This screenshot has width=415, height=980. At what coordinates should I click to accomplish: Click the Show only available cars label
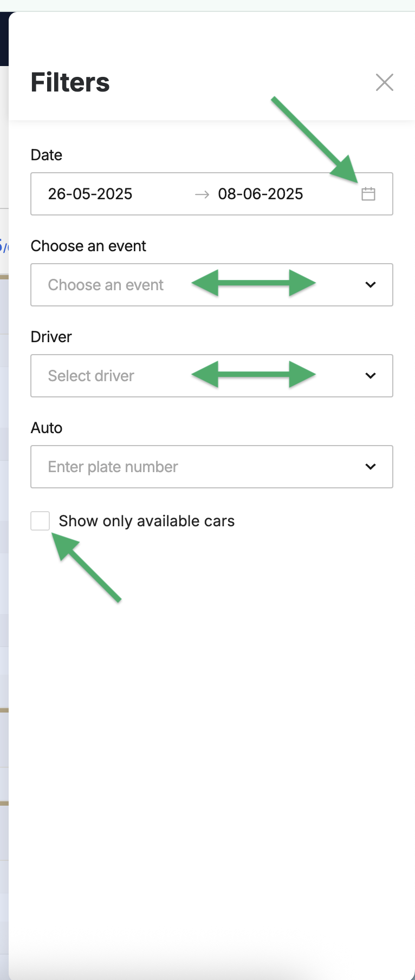pyautogui.click(x=147, y=521)
